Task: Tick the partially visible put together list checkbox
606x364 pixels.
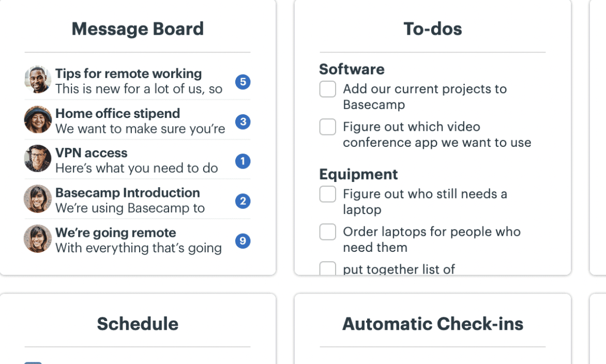Action: coord(328,268)
